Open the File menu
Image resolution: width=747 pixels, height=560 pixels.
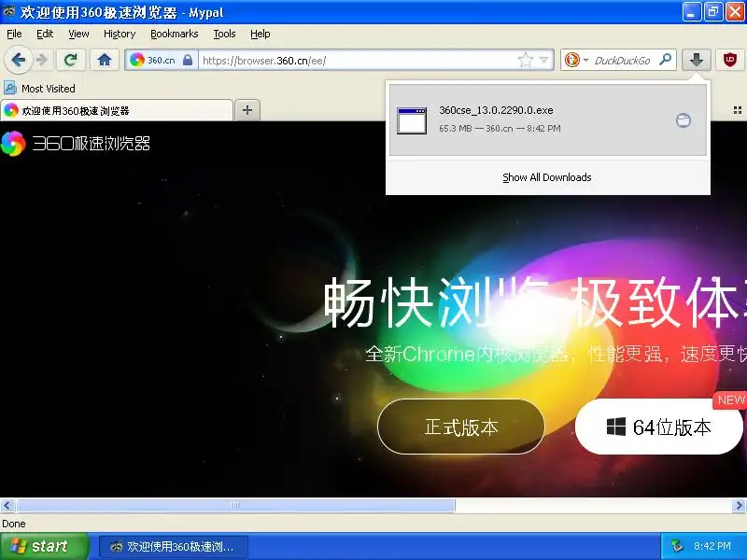(14, 34)
